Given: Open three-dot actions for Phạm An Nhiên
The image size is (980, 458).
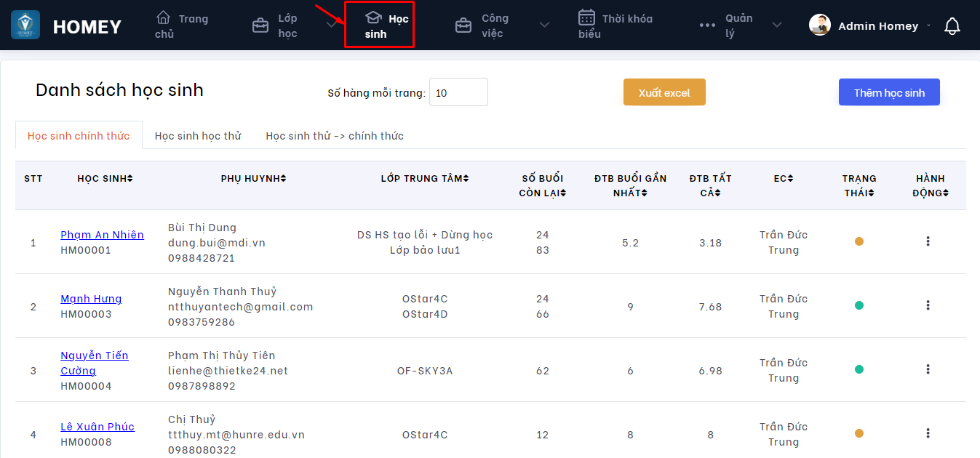Looking at the screenshot, I should pos(928,241).
